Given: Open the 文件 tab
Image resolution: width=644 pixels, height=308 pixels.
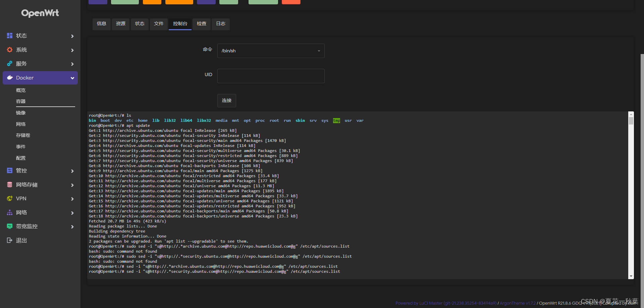Looking at the screenshot, I should point(158,24).
